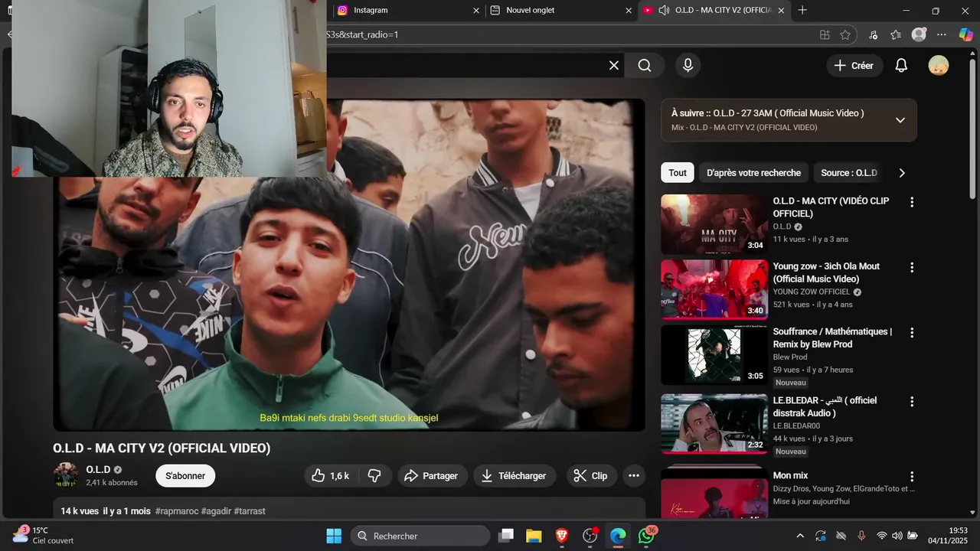This screenshot has width=980, height=551.
Task: Click the #rapmaroc hashtag
Action: (177, 510)
